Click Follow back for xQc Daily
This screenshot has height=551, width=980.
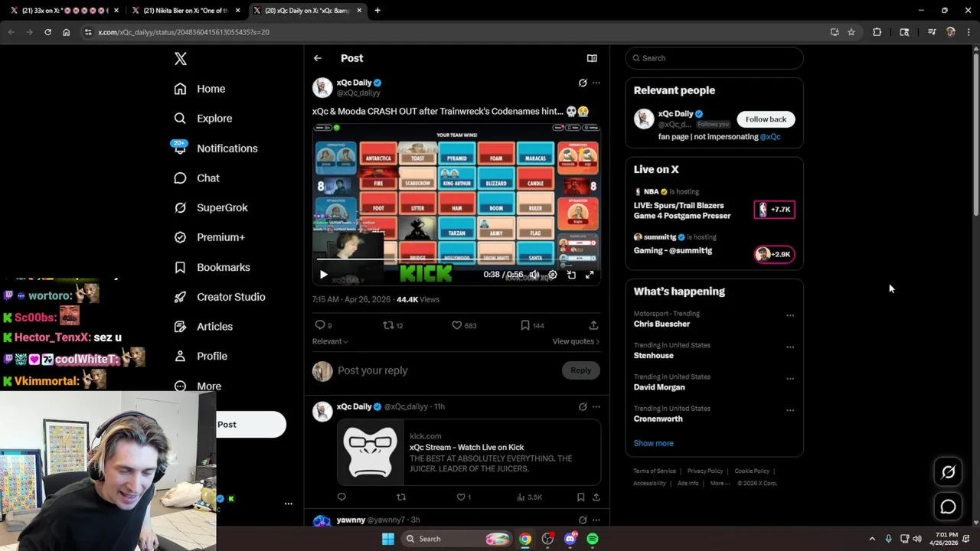766,119
